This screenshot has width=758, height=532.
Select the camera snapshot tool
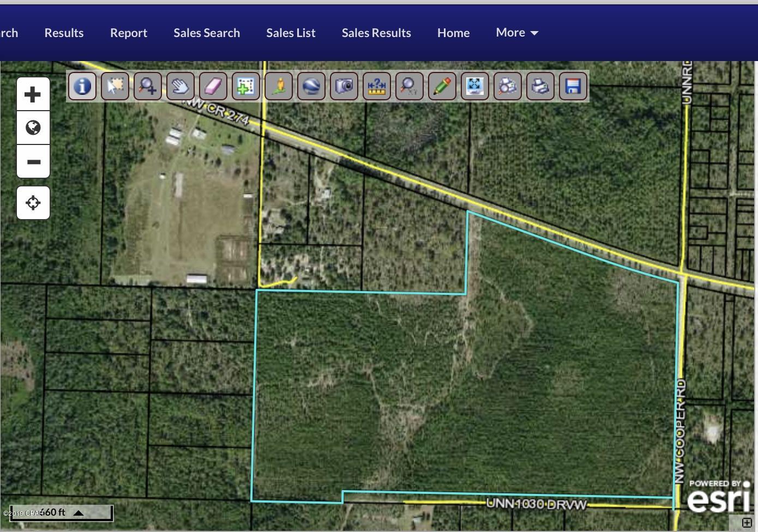point(344,86)
